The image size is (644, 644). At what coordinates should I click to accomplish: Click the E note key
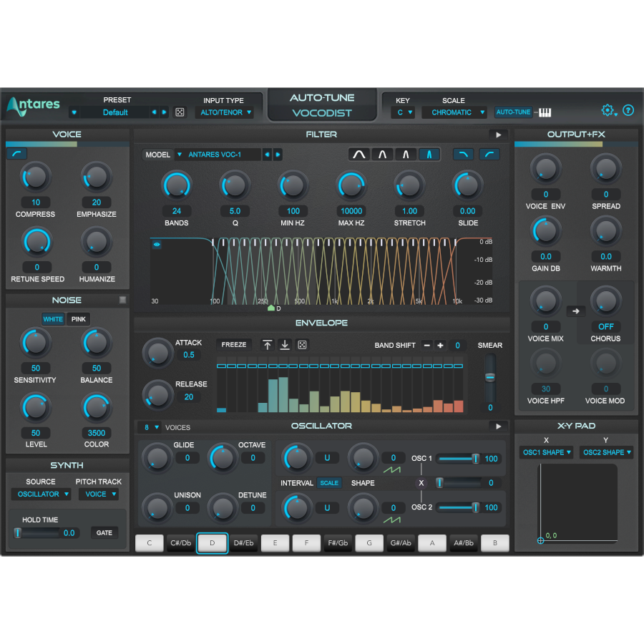tap(275, 543)
